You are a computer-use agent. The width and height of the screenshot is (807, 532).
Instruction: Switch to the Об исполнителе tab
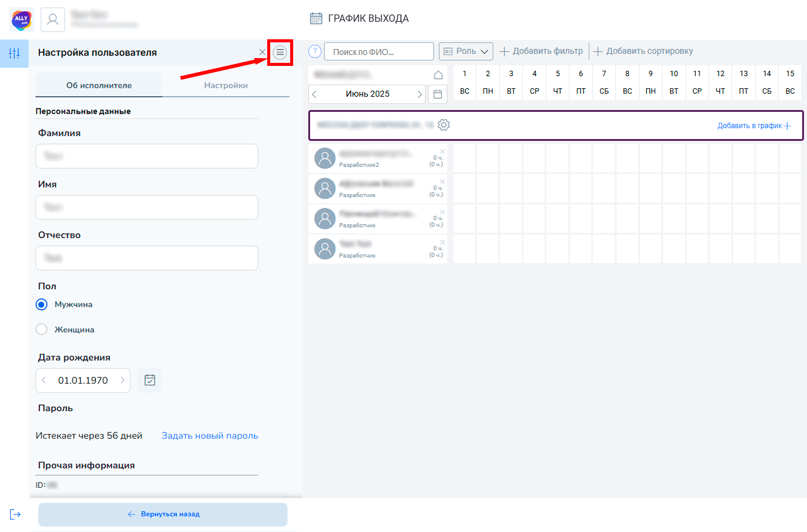[99, 85]
